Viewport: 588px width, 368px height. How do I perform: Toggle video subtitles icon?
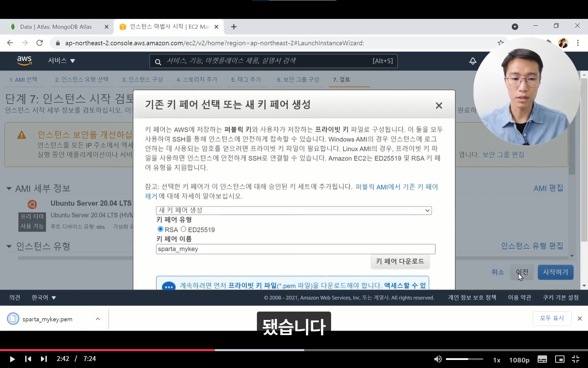coord(542,359)
